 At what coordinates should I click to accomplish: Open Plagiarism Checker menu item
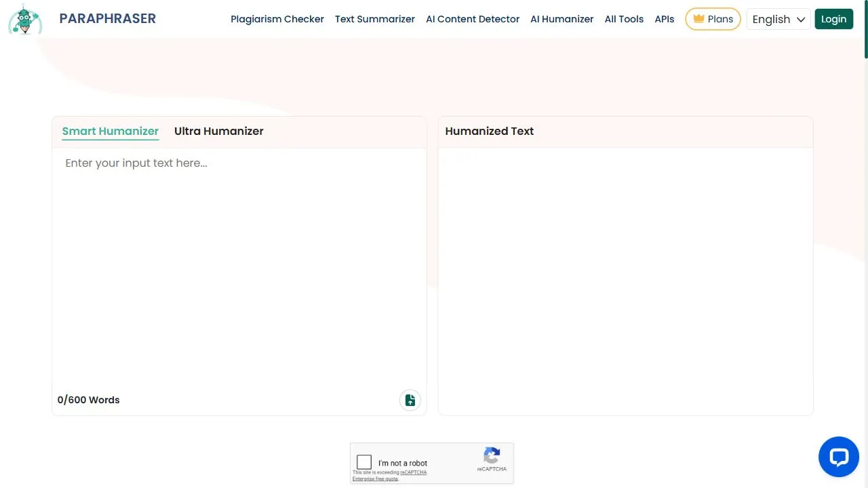(277, 19)
